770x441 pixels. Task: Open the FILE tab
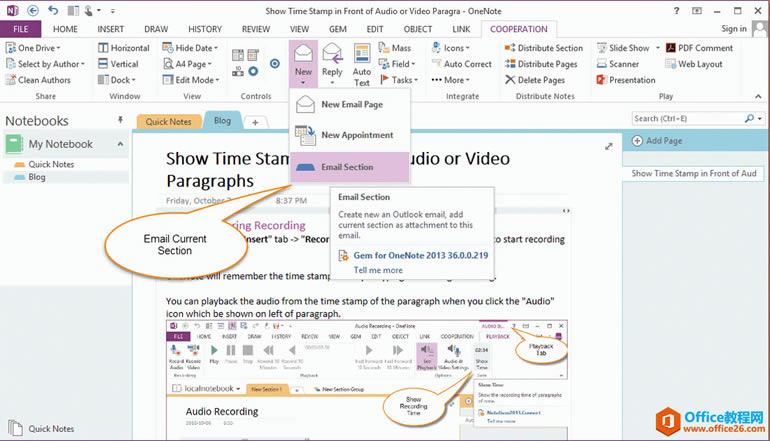point(21,29)
